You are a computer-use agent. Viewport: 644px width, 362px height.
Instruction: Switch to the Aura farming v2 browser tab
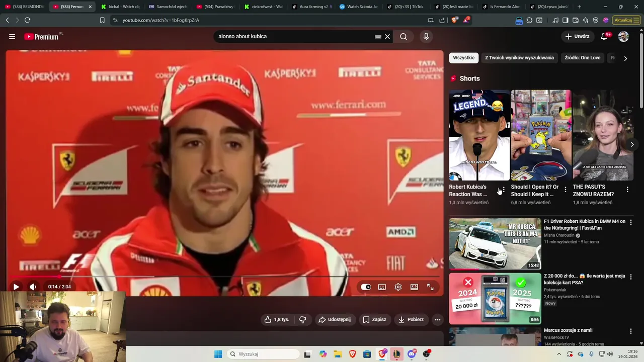pyautogui.click(x=311, y=7)
